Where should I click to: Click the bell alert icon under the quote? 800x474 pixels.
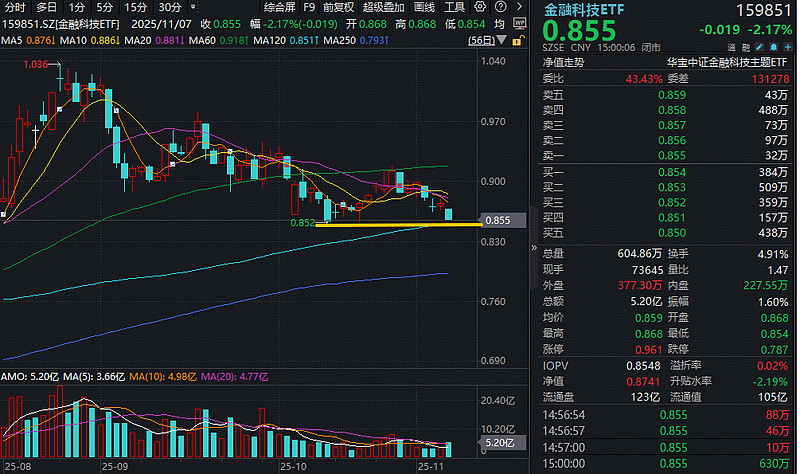point(773,47)
